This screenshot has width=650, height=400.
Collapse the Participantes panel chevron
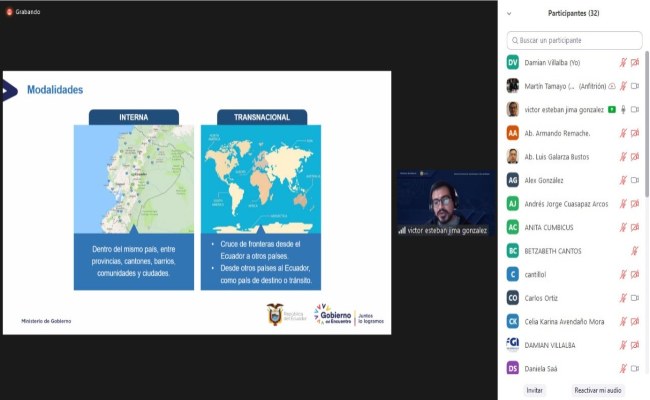click(510, 13)
